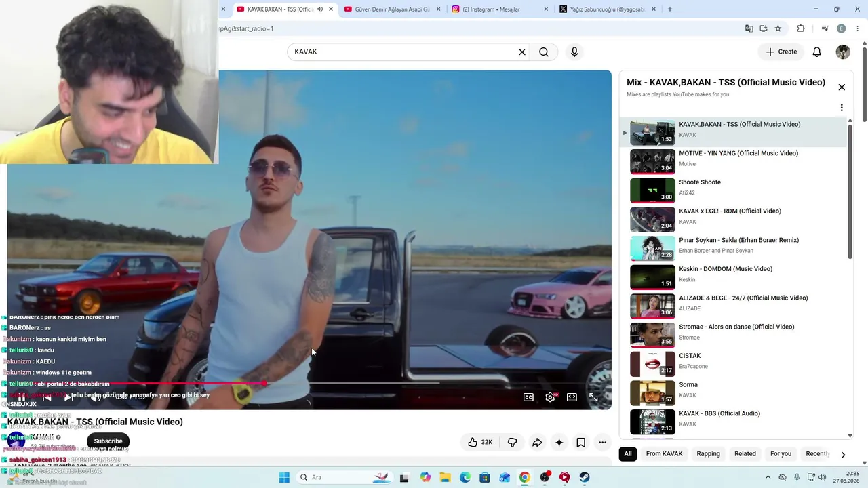Mute the audio on the KAVAK,BAKAN tab
Viewport: 868px width, 488px height.
tap(320, 9)
